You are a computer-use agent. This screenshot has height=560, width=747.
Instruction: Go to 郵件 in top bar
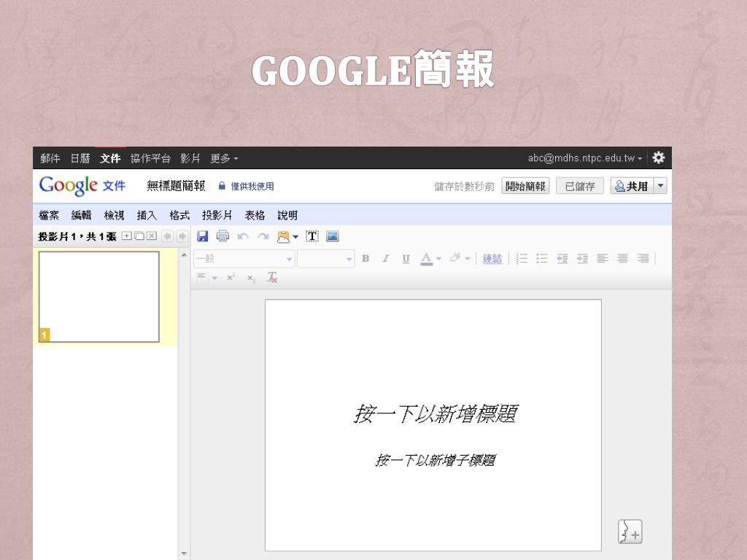50,158
